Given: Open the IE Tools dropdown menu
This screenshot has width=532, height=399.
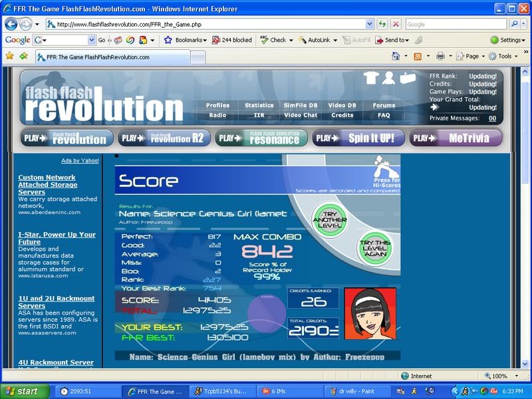Looking at the screenshot, I should (x=503, y=57).
